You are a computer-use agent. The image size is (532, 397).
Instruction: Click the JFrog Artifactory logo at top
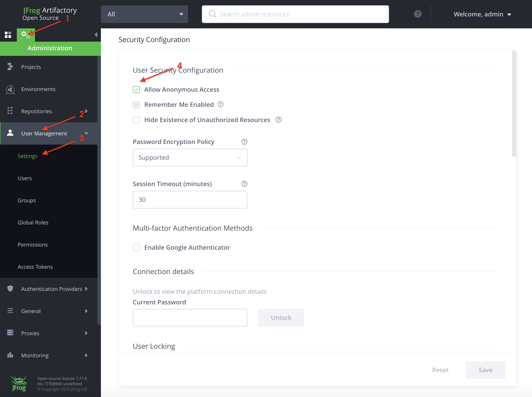50,14
